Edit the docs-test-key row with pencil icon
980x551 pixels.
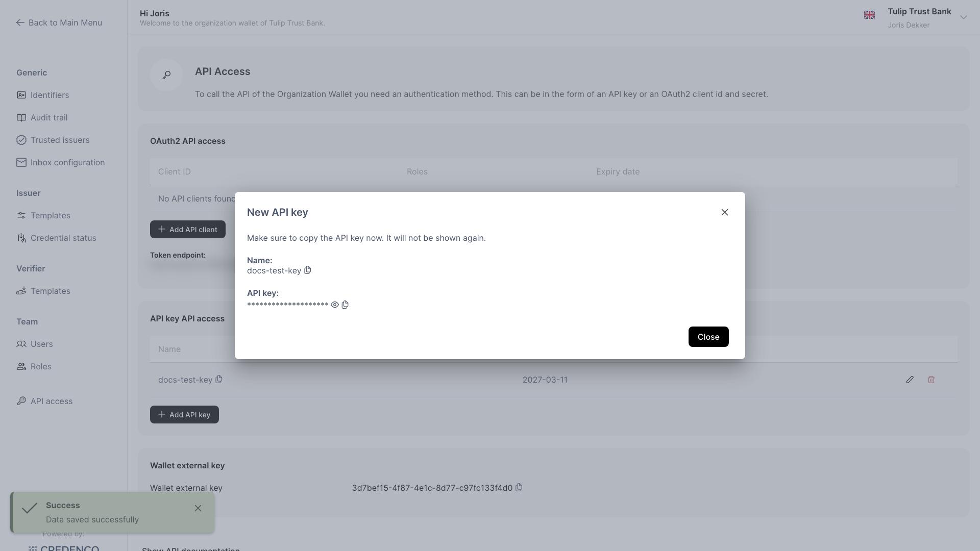[910, 380]
